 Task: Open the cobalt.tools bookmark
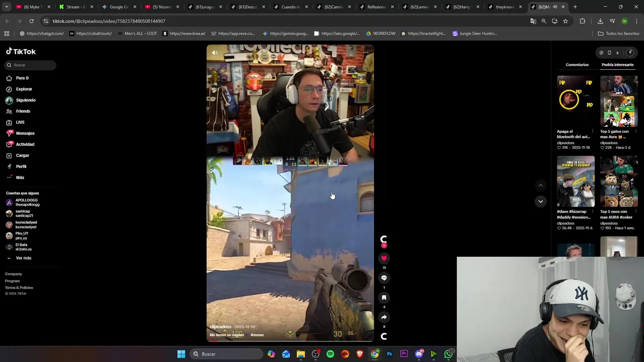tap(91, 34)
